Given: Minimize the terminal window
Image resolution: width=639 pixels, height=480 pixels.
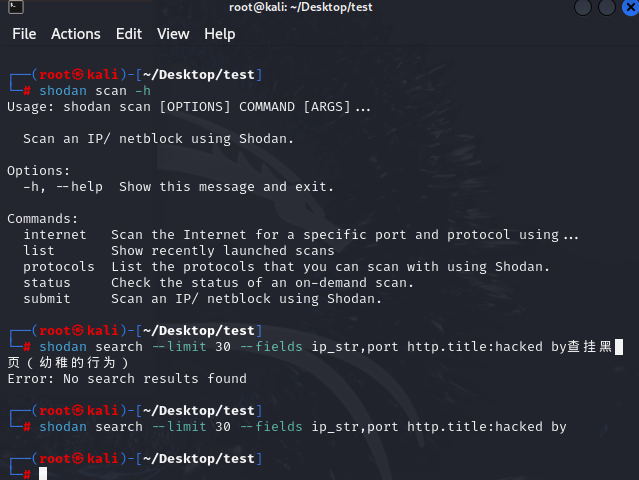Looking at the screenshot, I should pos(585,8).
